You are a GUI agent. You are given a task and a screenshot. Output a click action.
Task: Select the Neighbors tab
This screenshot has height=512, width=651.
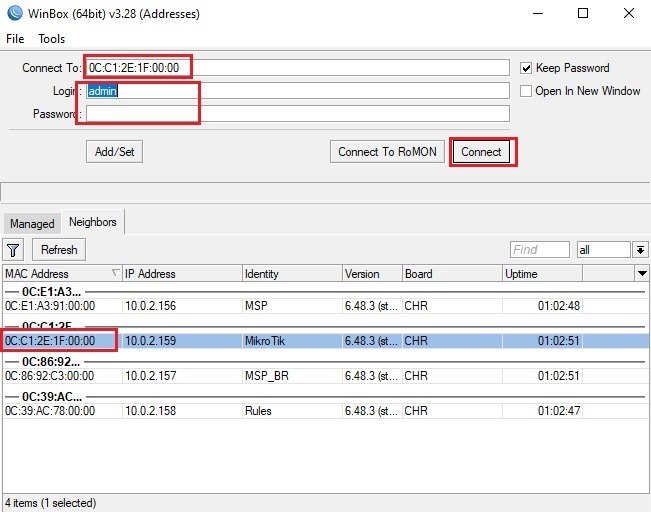[93, 222]
